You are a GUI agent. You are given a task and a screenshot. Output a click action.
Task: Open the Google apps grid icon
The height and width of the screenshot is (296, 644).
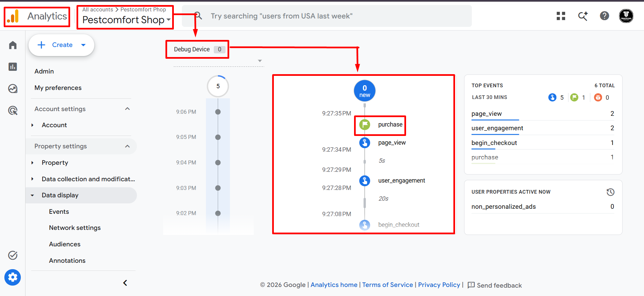point(561,16)
